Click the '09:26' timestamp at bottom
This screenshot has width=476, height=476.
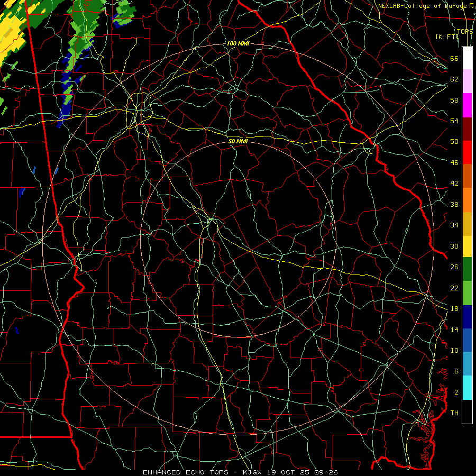point(326,472)
